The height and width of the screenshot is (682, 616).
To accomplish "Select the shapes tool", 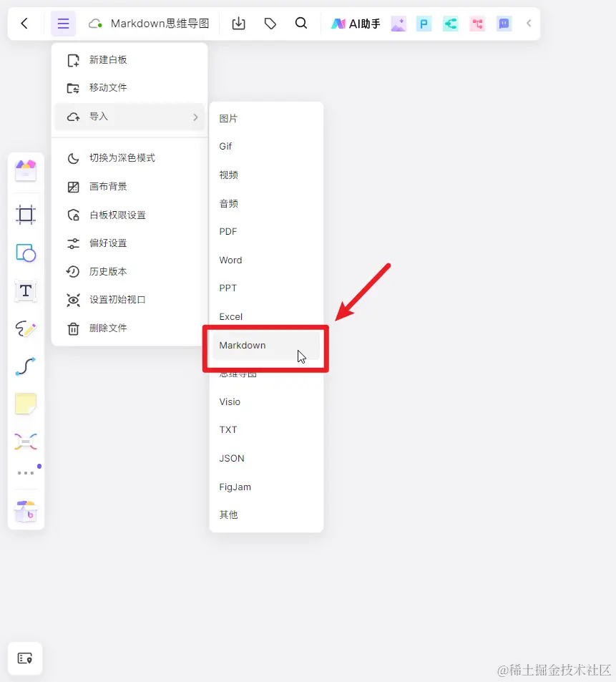I will (26, 253).
